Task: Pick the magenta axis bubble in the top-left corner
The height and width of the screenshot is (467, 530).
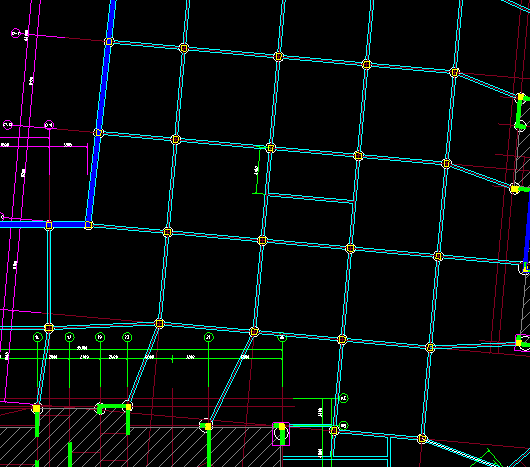Action: 16,33
